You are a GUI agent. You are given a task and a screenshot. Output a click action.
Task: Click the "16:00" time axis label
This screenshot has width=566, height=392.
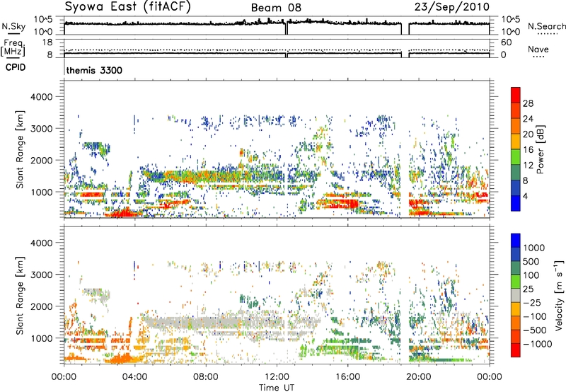click(x=347, y=377)
